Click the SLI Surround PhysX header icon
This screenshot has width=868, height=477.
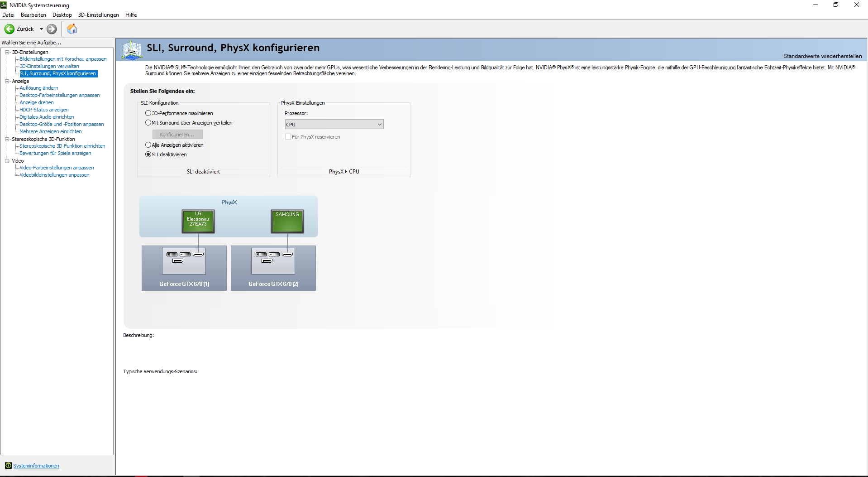pos(132,50)
